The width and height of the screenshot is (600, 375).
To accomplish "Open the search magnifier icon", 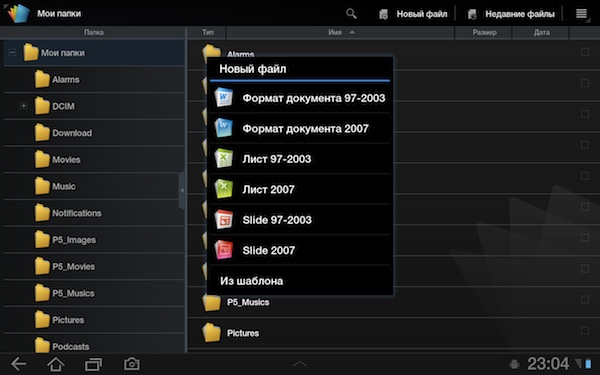I will tap(351, 14).
